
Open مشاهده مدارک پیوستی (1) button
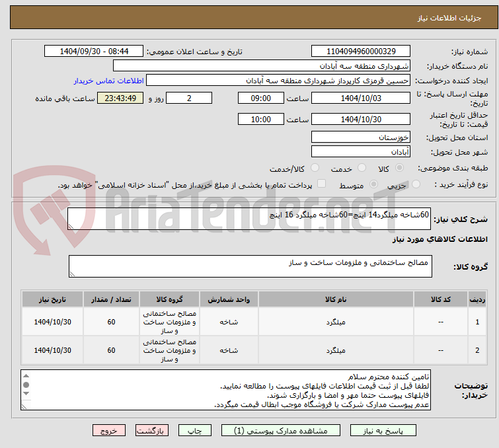coord(281,431)
